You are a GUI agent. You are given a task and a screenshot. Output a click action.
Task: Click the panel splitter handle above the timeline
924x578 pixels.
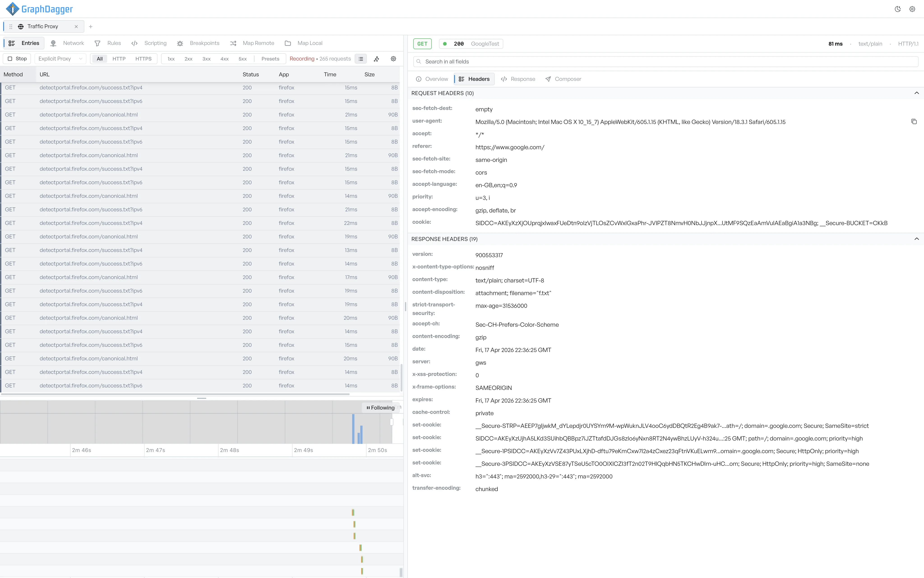(x=202, y=398)
